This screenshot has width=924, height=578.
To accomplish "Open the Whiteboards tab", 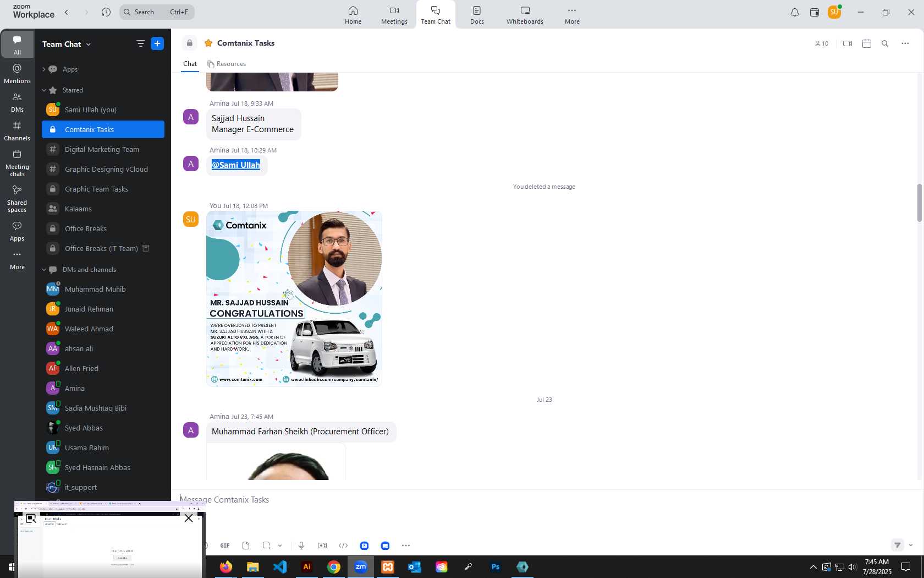I will 525,15.
